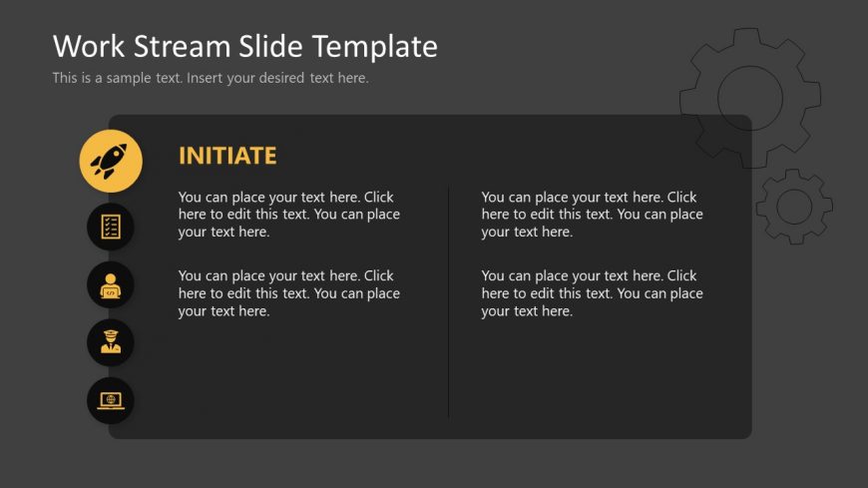Click the word 'Work' in the title
868x488 pixels.
(x=89, y=46)
